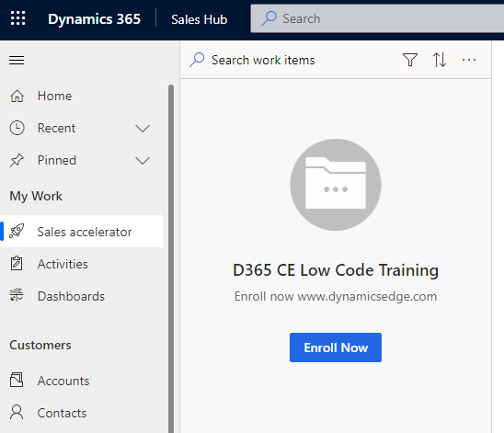Click the Recent clock icon

point(17,128)
